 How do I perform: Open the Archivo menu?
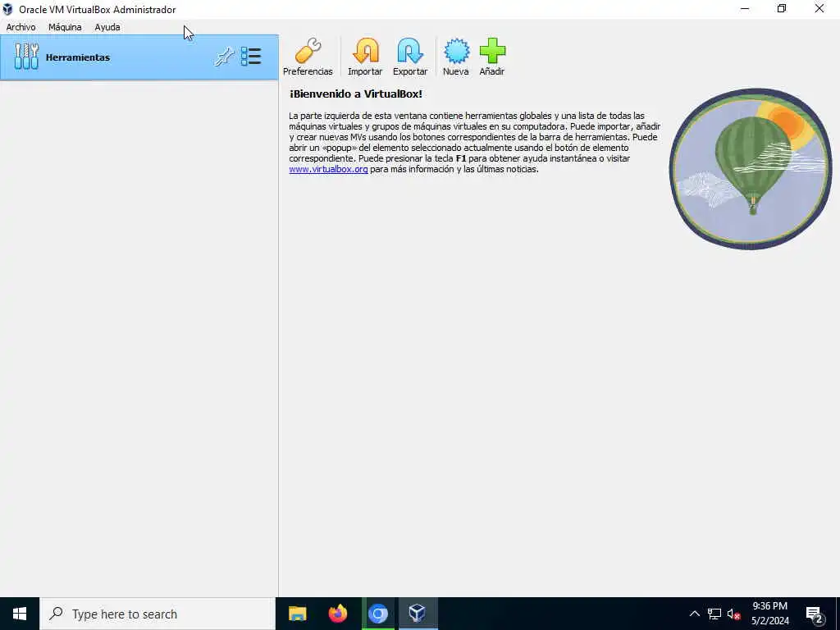(21, 27)
